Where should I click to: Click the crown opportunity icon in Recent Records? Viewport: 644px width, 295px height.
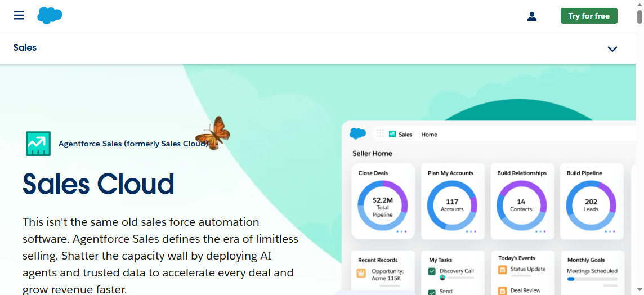pos(361,273)
